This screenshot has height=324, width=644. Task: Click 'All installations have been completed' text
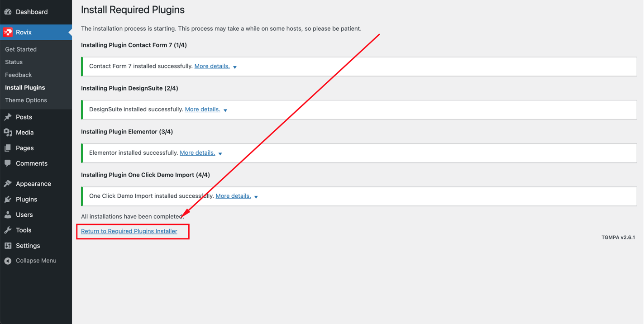click(x=133, y=216)
